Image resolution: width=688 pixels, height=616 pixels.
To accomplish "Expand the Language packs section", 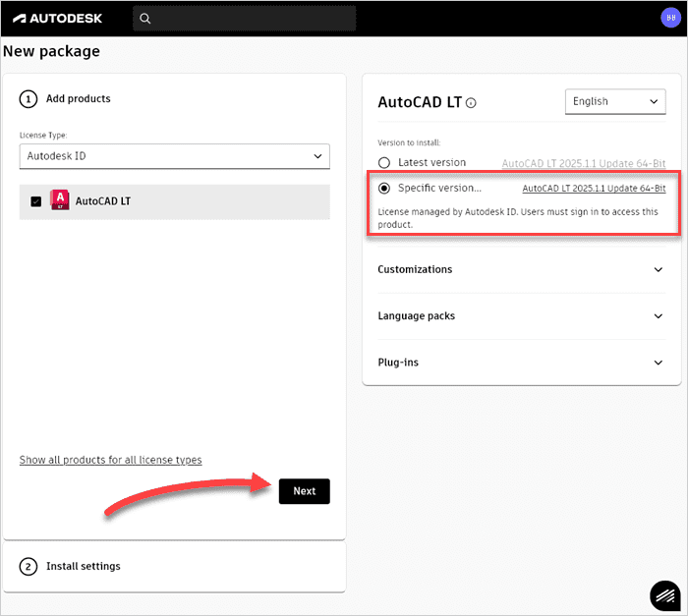I will [521, 316].
